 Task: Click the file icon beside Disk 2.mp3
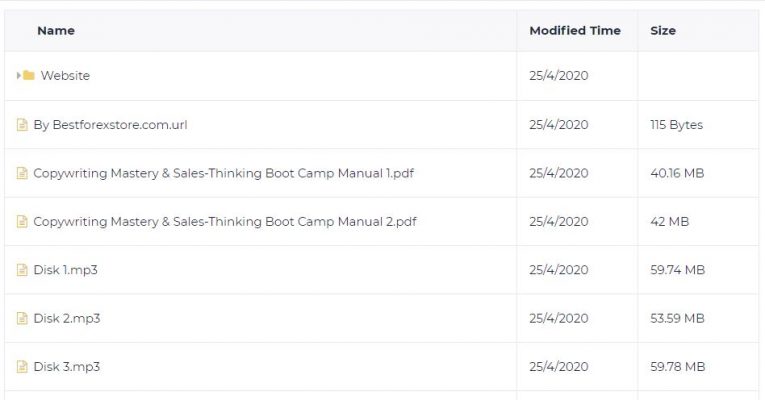[x=22, y=318]
